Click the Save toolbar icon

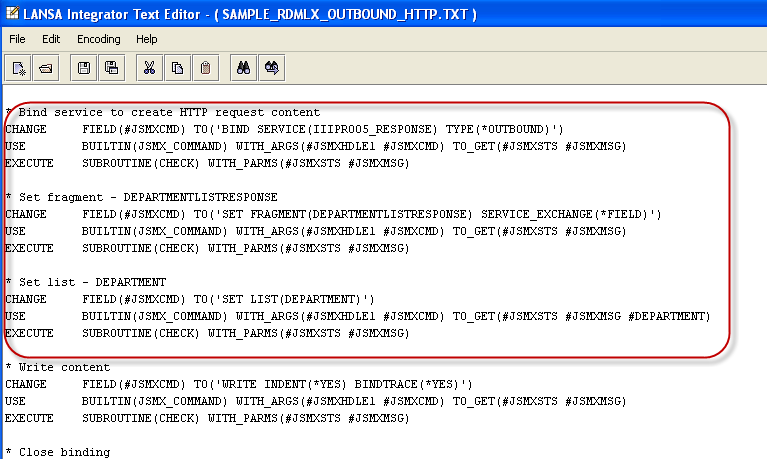[84, 68]
